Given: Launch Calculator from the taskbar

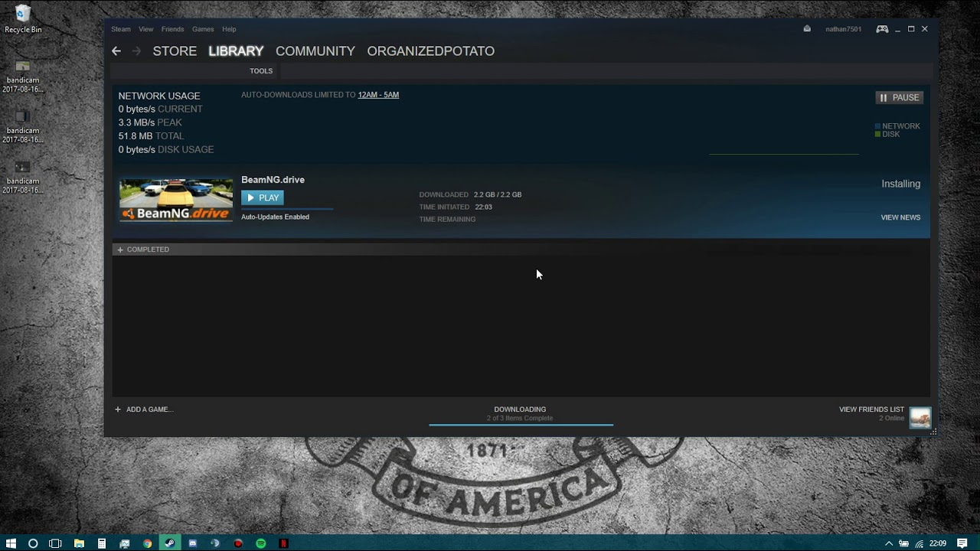Looking at the screenshot, I should point(101,543).
